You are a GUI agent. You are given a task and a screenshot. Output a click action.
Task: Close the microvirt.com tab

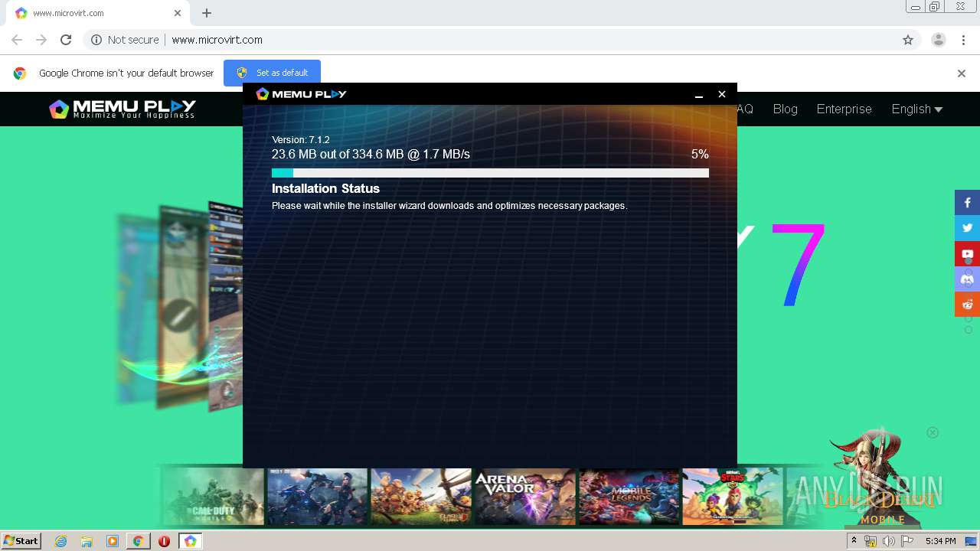(178, 13)
